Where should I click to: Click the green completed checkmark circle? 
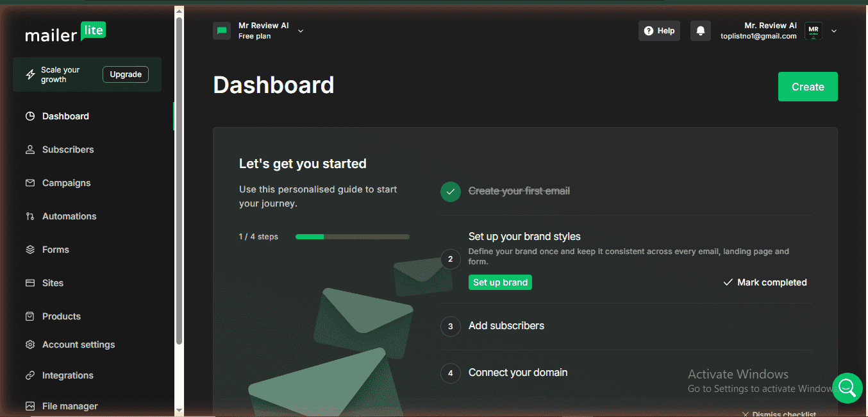451,191
